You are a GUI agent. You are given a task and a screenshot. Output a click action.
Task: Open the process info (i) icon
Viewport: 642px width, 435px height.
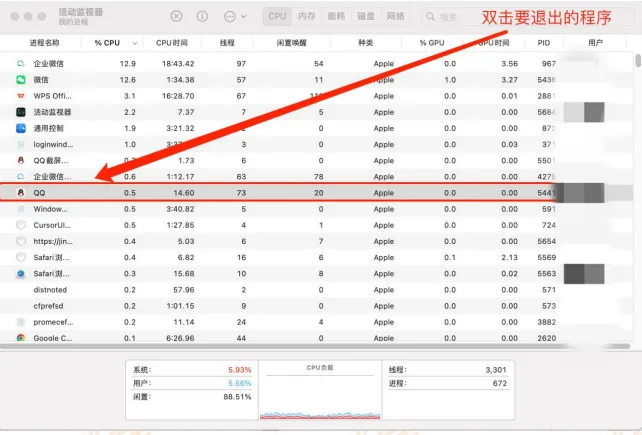pyautogui.click(x=202, y=16)
